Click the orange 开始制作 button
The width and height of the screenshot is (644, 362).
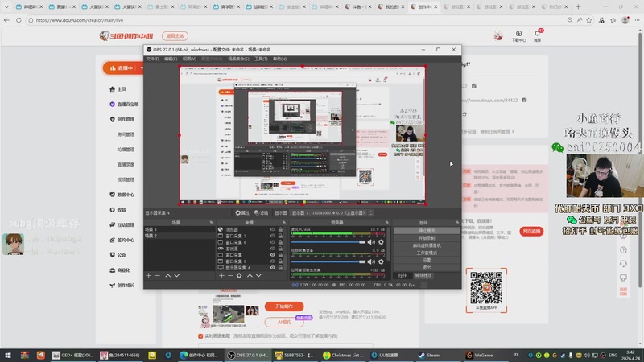tap(284, 306)
